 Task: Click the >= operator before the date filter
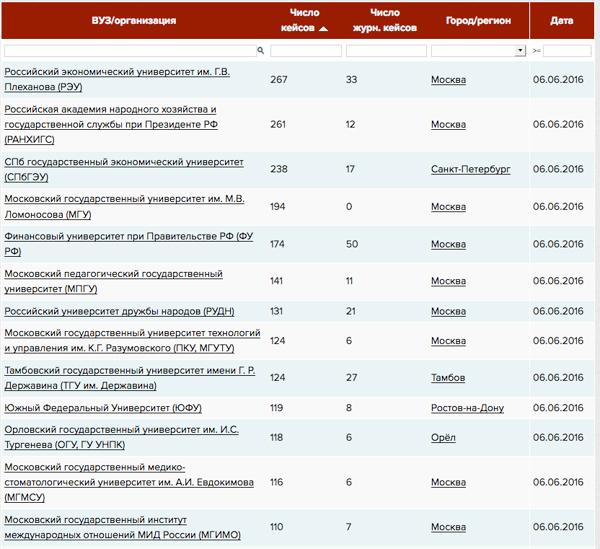(536, 50)
